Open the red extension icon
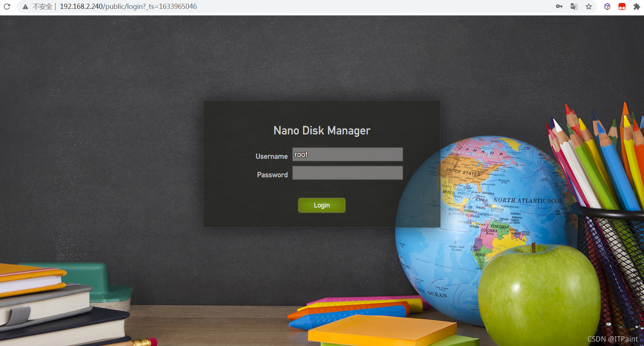The width and height of the screenshot is (644, 346). pos(622,6)
